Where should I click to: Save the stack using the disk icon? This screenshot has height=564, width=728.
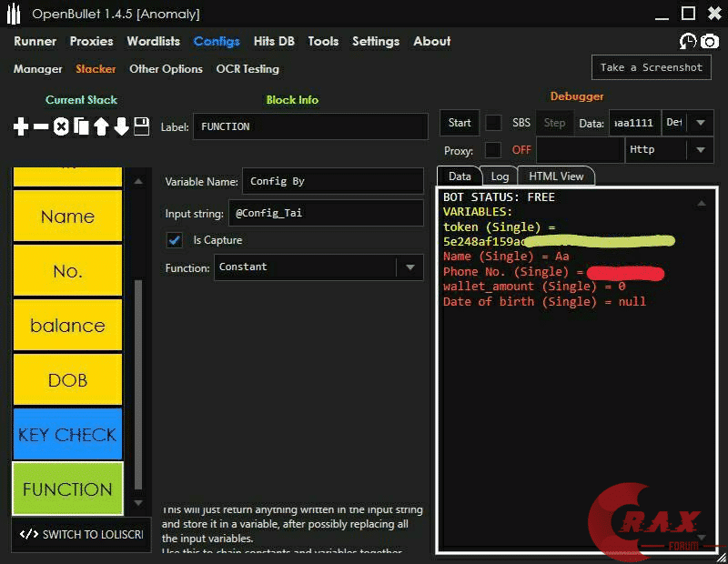(142, 127)
